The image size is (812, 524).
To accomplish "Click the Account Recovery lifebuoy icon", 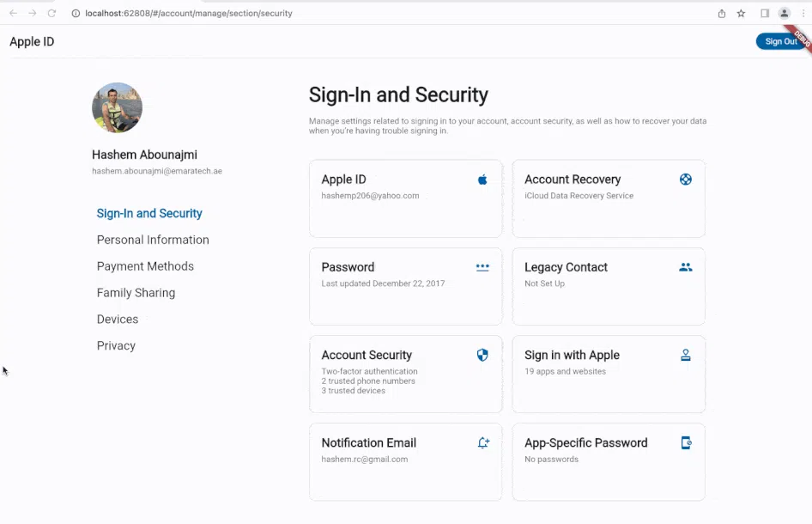I will pyautogui.click(x=685, y=180).
